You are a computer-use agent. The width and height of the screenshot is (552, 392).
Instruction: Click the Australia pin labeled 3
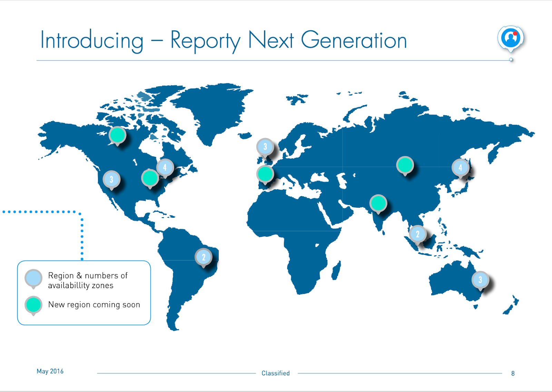480,281
